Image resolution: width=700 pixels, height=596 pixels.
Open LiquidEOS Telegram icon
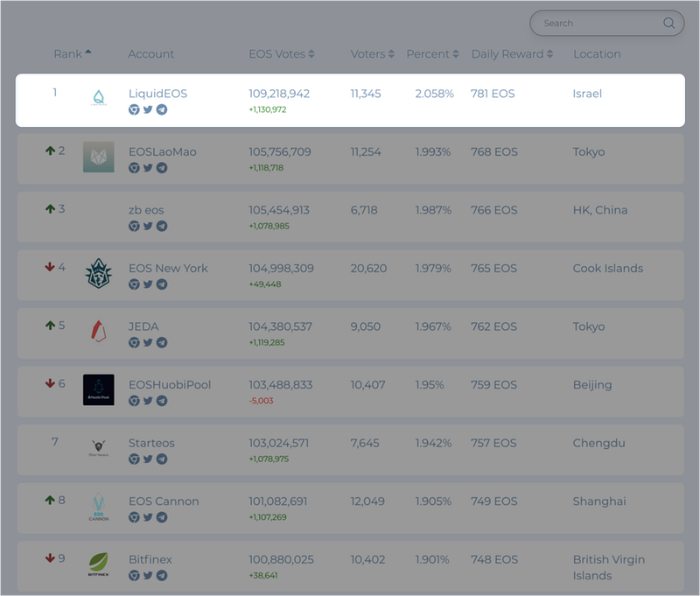click(x=162, y=109)
